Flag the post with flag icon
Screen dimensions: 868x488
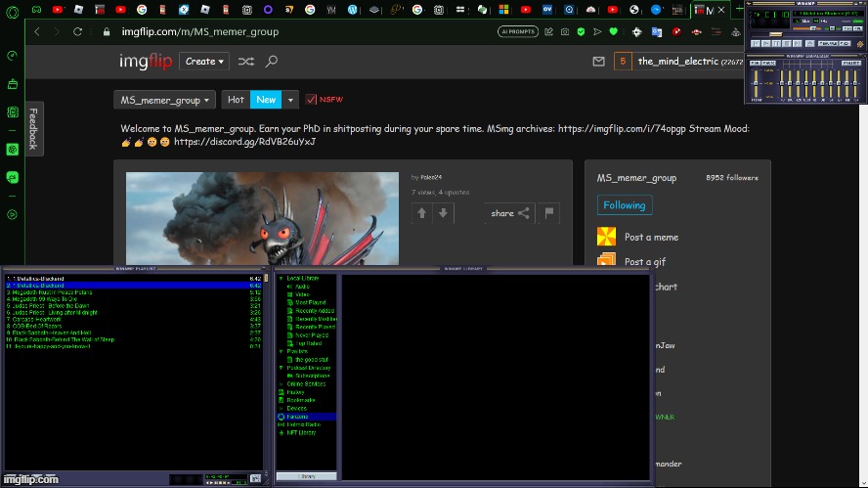[549, 213]
